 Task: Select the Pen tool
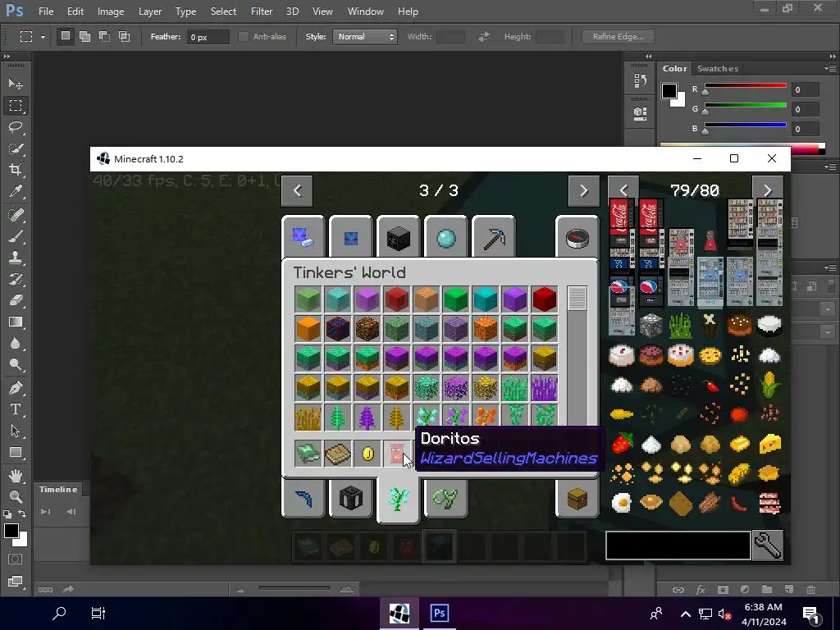click(x=16, y=388)
